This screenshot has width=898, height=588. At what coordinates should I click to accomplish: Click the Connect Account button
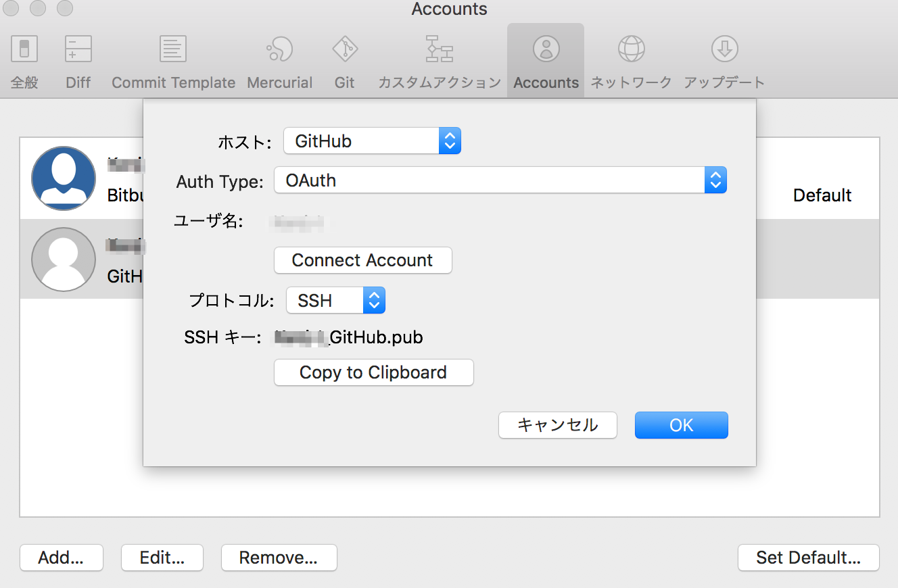362,260
